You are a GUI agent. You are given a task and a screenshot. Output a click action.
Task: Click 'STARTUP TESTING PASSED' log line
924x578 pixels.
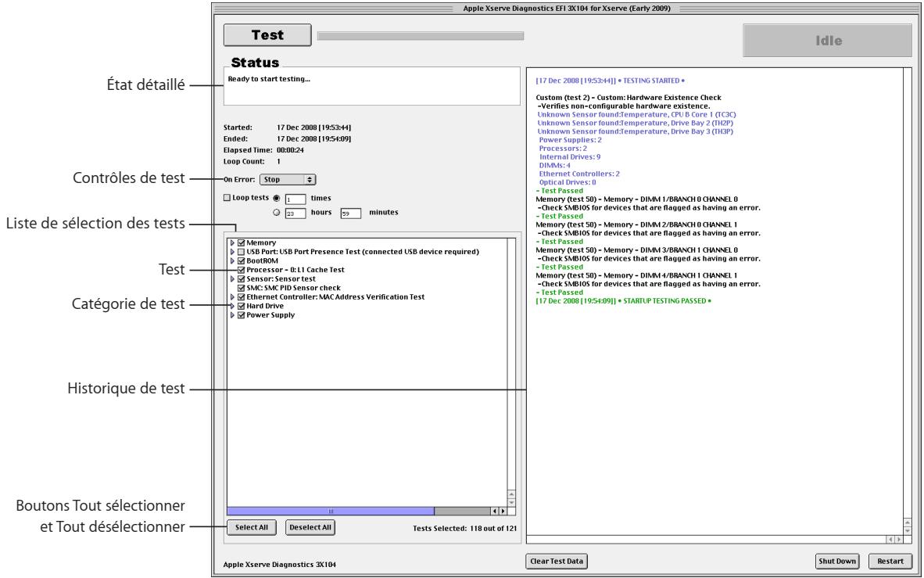coord(624,301)
